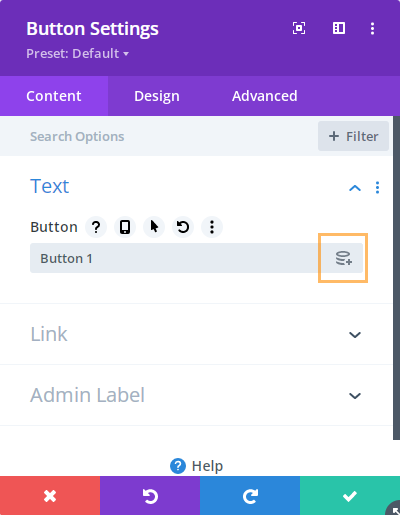The image size is (400, 515).
Task: Switch to the Advanced tab
Action: coord(265,96)
